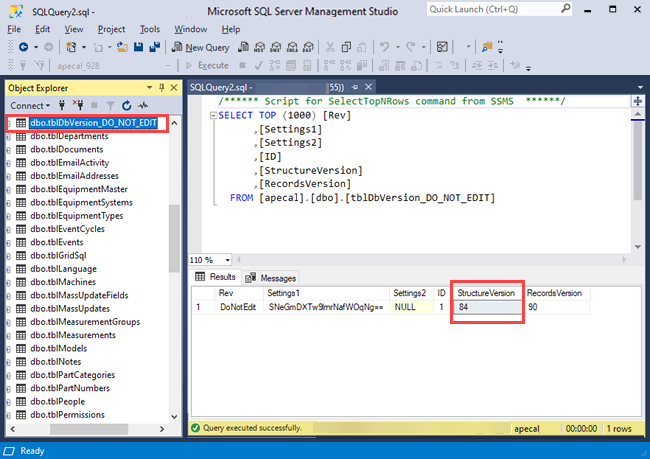Click the Activity Monitor icon in Object Explorer

point(143,105)
